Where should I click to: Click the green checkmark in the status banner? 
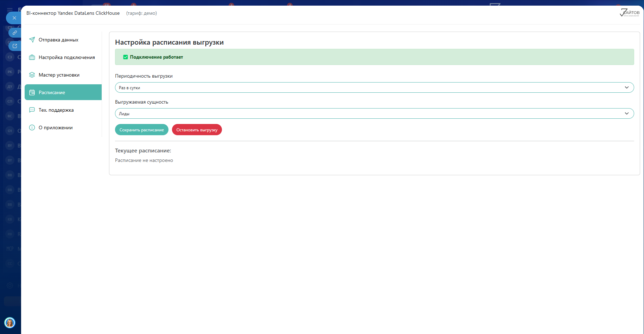click(126, 57)
